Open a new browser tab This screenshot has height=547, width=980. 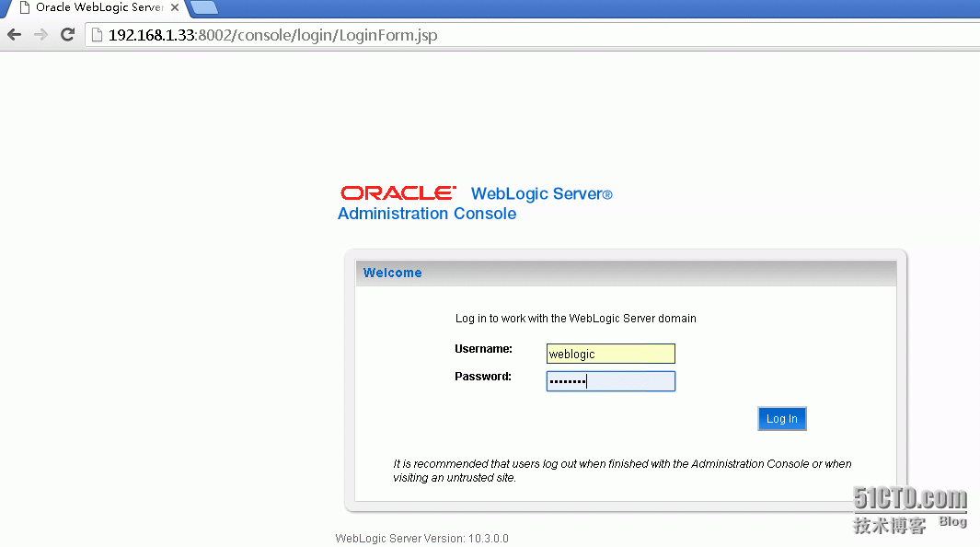tap(204, 7)
